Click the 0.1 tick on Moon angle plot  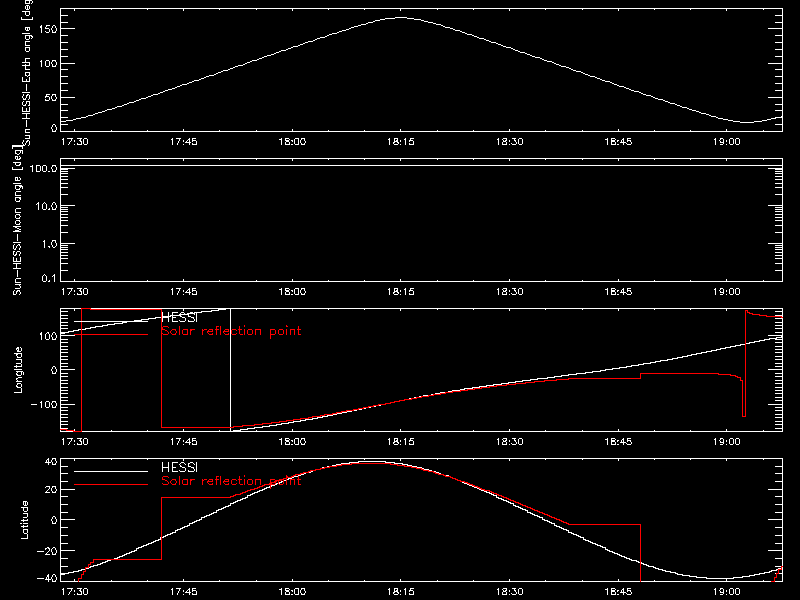49,278
